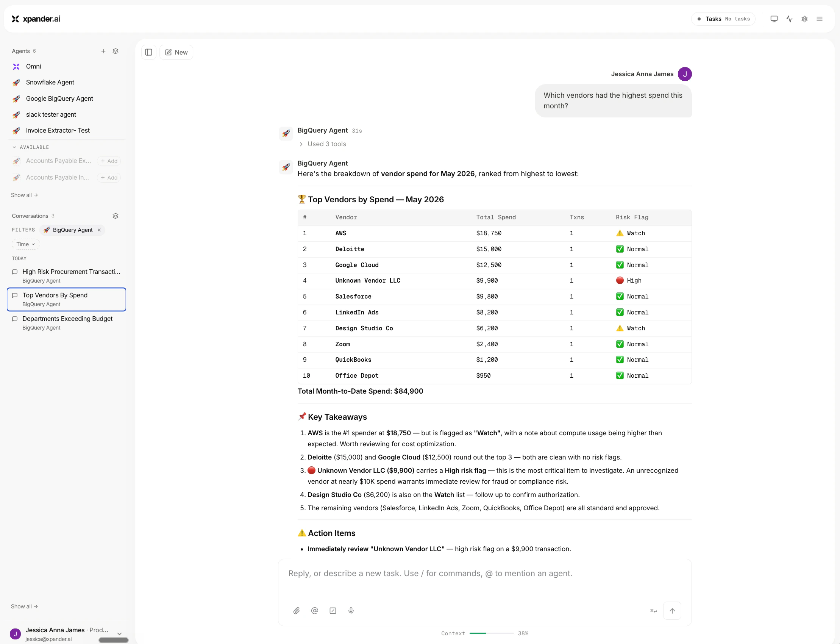Open the Tasks status pill
Viewport: 840px width, 644px height.
click(x=723, y=19)
